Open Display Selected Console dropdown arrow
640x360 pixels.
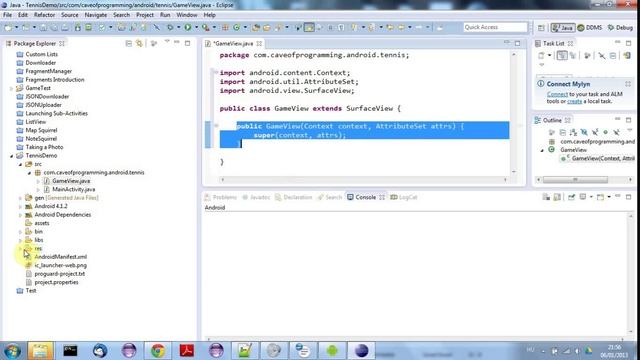[x=591, y=197]
